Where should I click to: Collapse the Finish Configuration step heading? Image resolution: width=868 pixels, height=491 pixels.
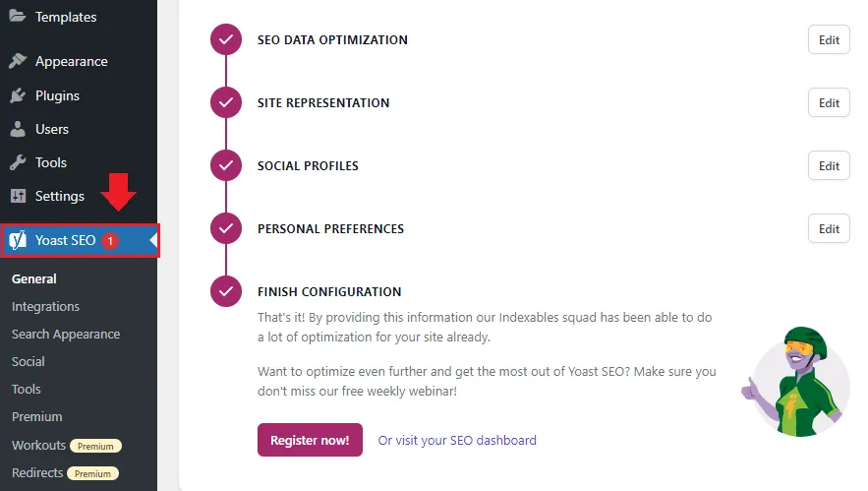click(329, 292)
